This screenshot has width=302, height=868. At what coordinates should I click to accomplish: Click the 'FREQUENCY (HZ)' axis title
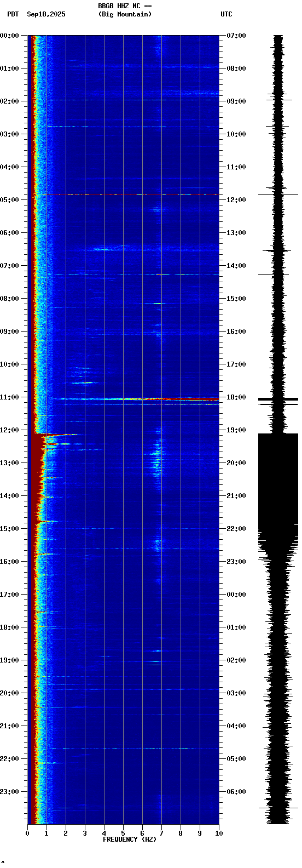tap(130, 840)
